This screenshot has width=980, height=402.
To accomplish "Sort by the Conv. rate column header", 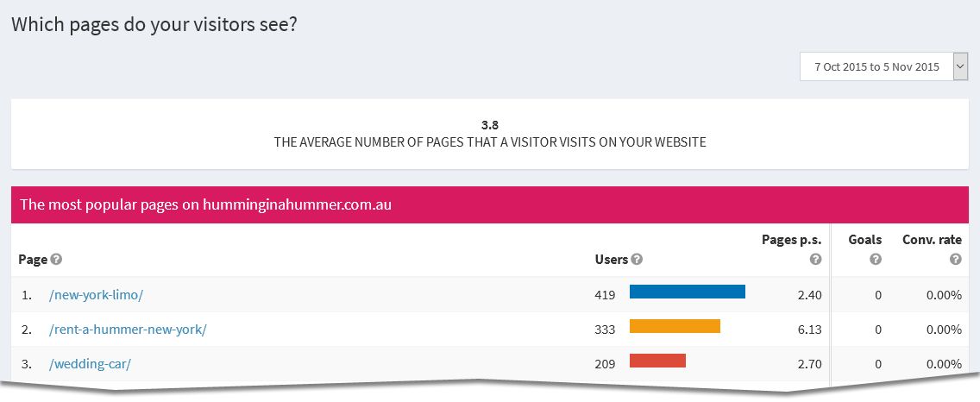I will (x=932, y=239).
